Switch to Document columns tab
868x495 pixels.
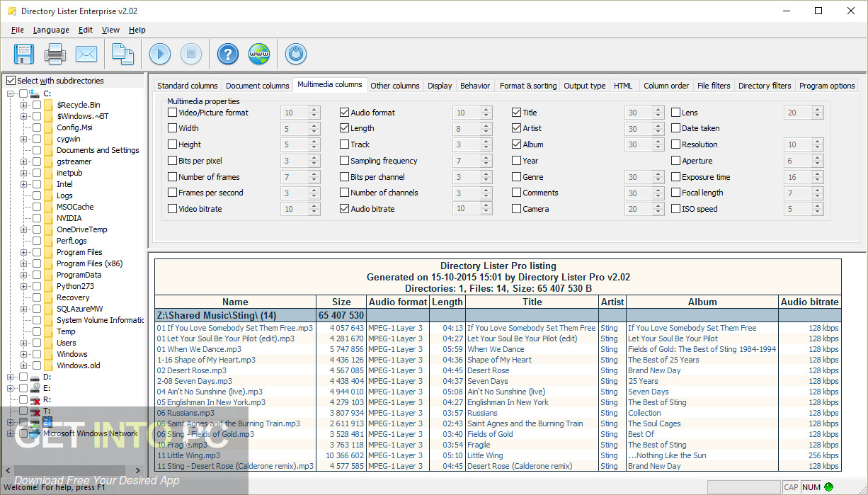[258, 86]
